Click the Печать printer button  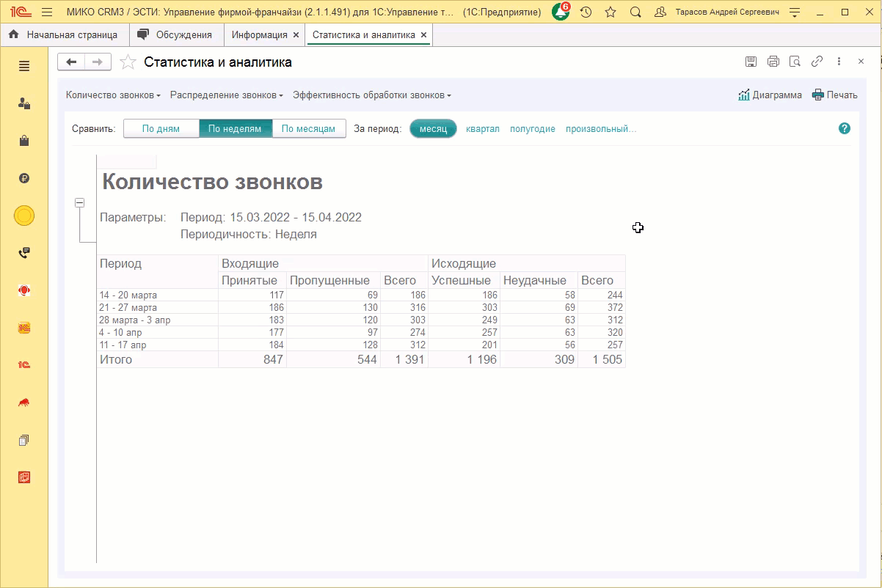click(x=834, y=95)
